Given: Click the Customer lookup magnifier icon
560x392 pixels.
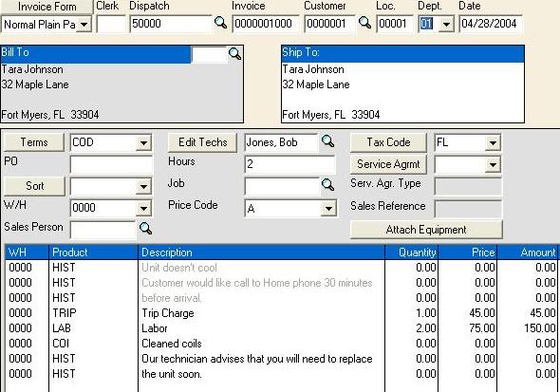Looking at the screenshot, I should (364, 23).
